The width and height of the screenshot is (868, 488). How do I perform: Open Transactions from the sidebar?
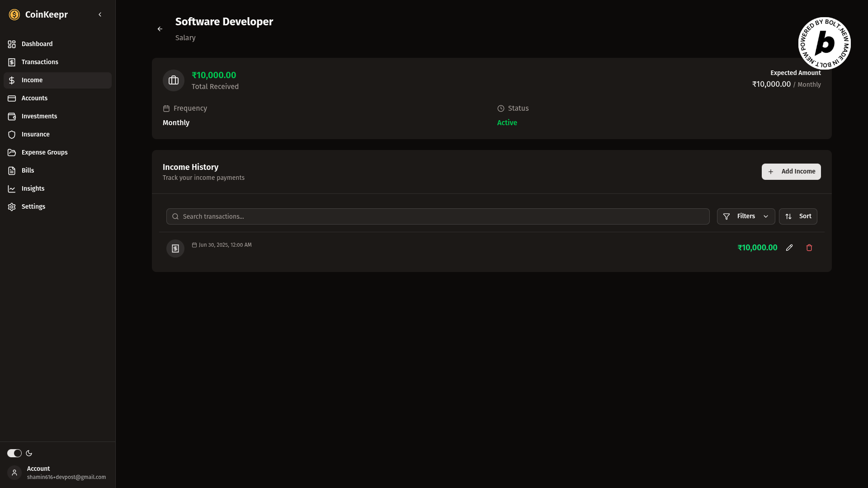[x=40, y=62]
